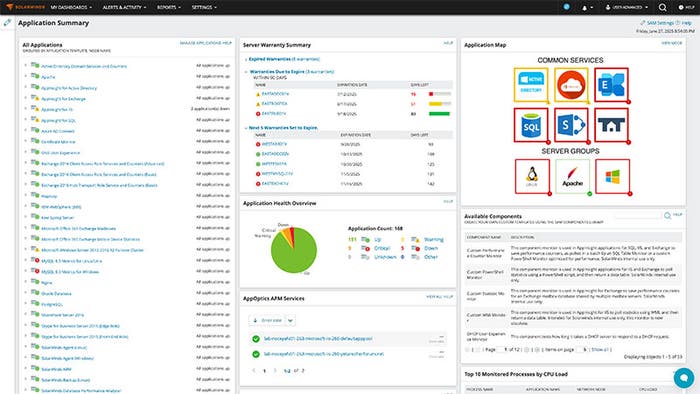Click the edit pencil icon beside Application Summary
The height and width of the screenshot is (394, 700).
tap(7, 22)
